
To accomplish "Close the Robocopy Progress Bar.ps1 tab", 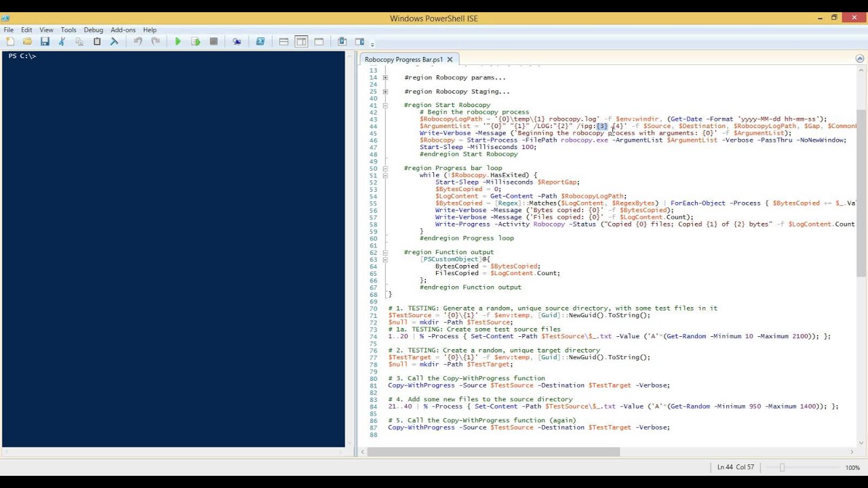I will (450, 60).
